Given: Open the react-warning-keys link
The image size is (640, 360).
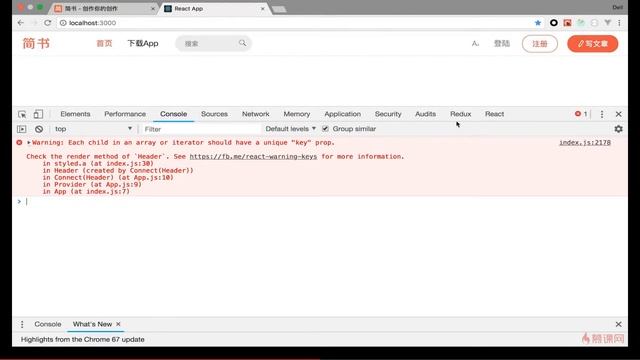Looking at the screenshot, I should point(253,156).
